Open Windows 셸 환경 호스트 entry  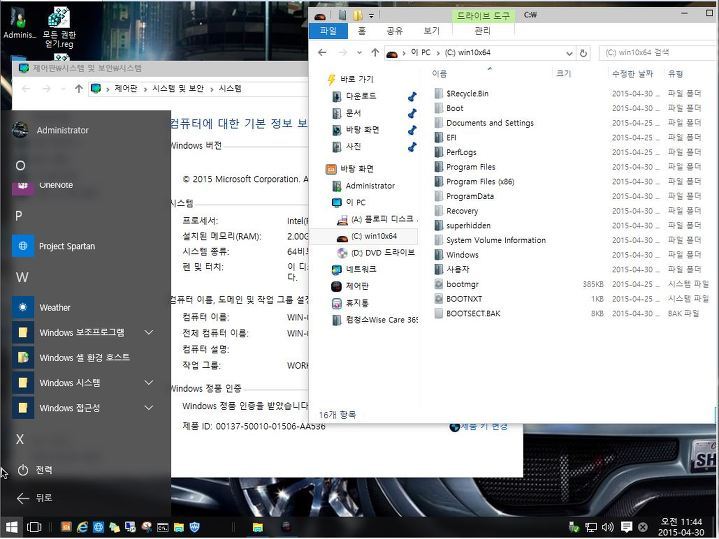point(84,357)
